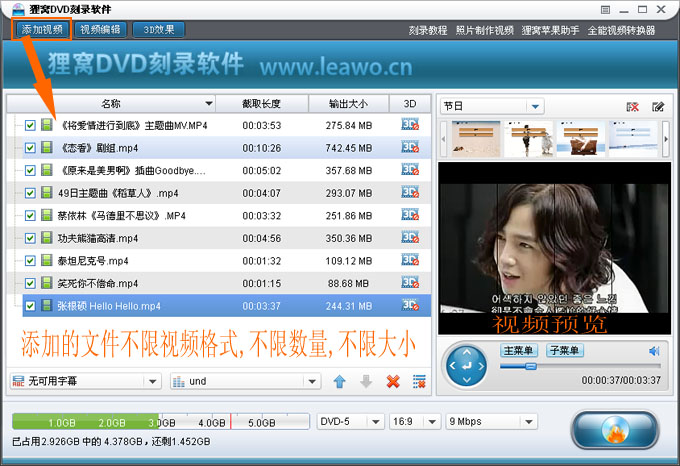Click the 3D icon for 泰坦尼克号.mp4
680x466 pixels.
(410, 260)
